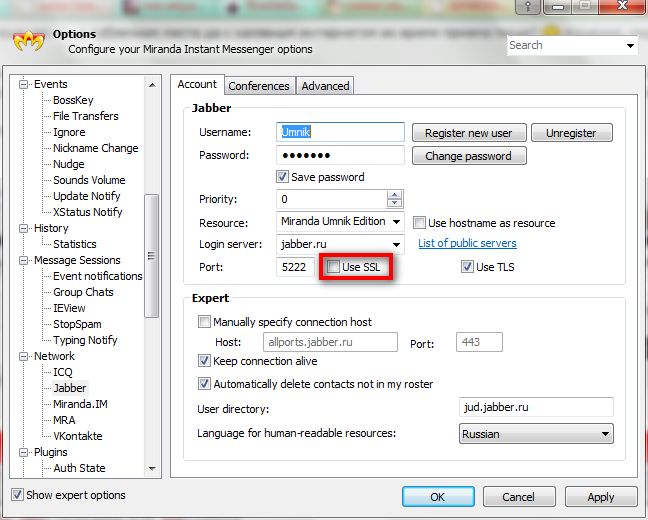Toggle Keep connection alive checkbox
Viewport: 648px width, 520px height.
pyautogui.click(x=204, y=361)
